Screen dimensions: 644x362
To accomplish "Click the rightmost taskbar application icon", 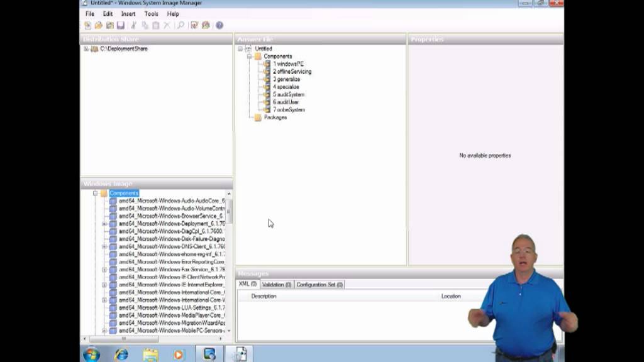I will coord(240,354).
